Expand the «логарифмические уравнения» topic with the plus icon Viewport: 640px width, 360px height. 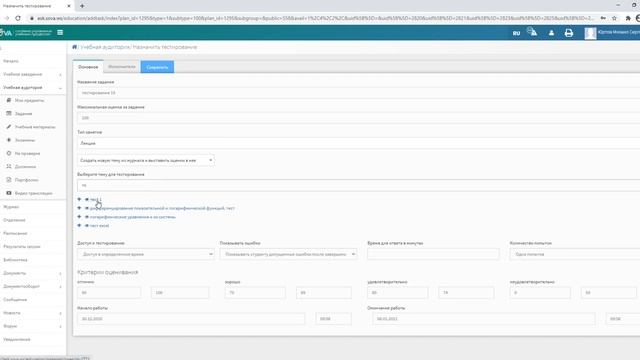pyautogui.click(x=79, y=217)
